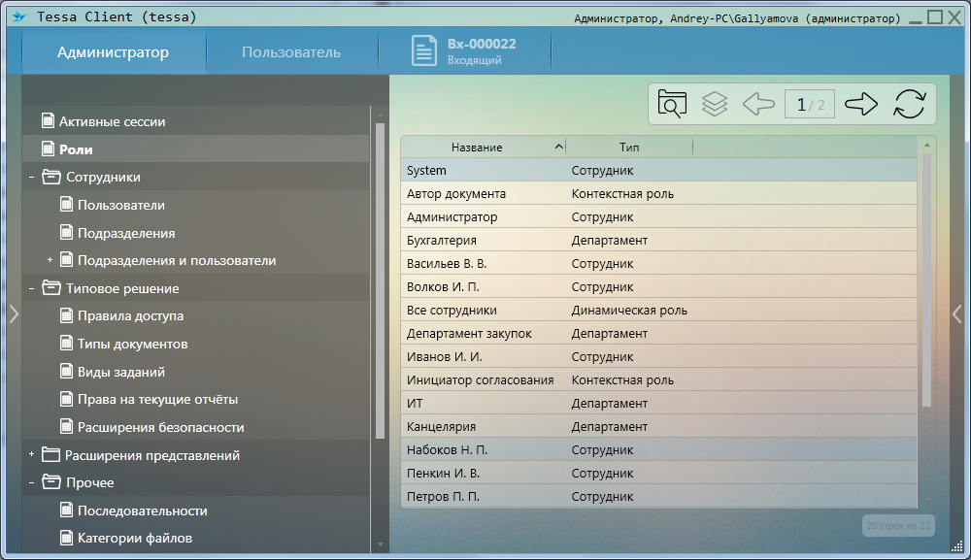Switch to the Пользователь tab
Viewport: 971px width, 560px height.
click(x=291, y=52)
